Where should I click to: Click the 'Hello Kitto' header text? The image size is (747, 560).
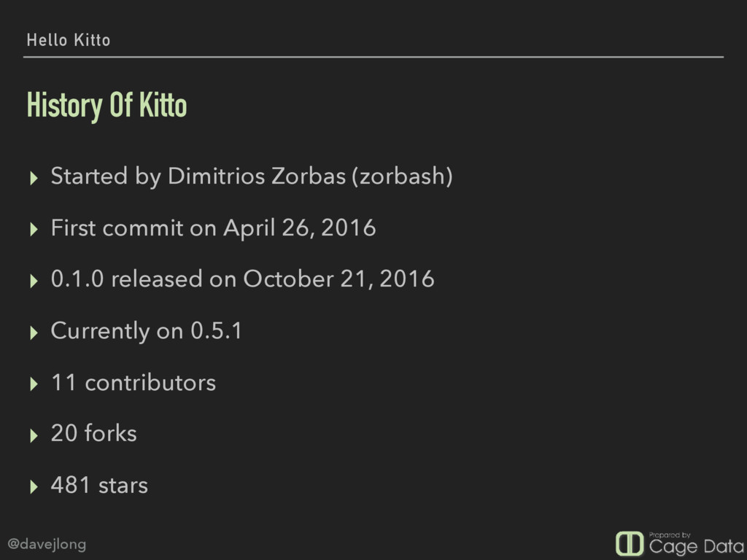pyautogui.click(x=68, y=40)
